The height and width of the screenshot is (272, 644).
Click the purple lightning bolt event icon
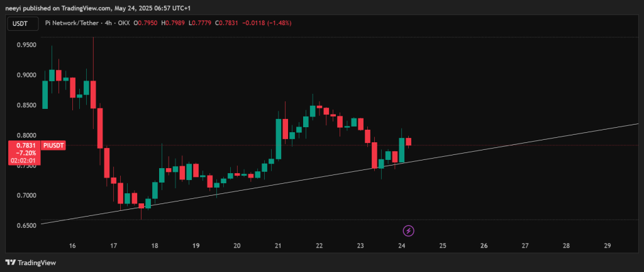[409, 231]
